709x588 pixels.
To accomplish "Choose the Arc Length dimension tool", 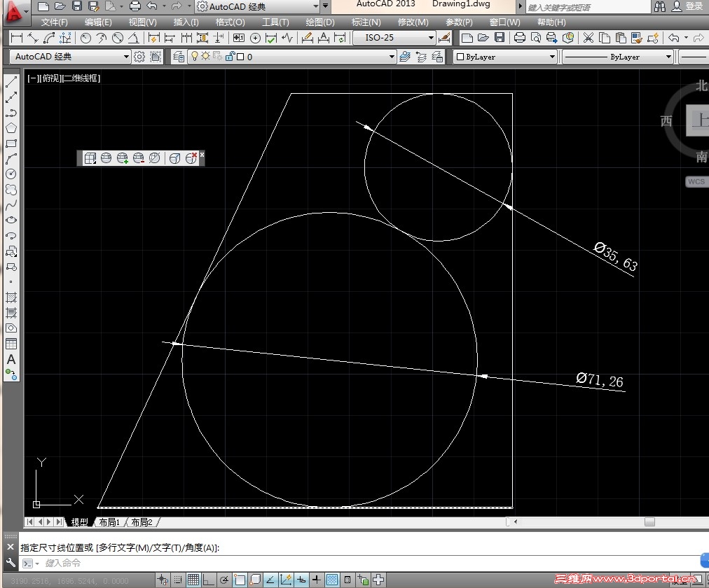I will (49, 38).
